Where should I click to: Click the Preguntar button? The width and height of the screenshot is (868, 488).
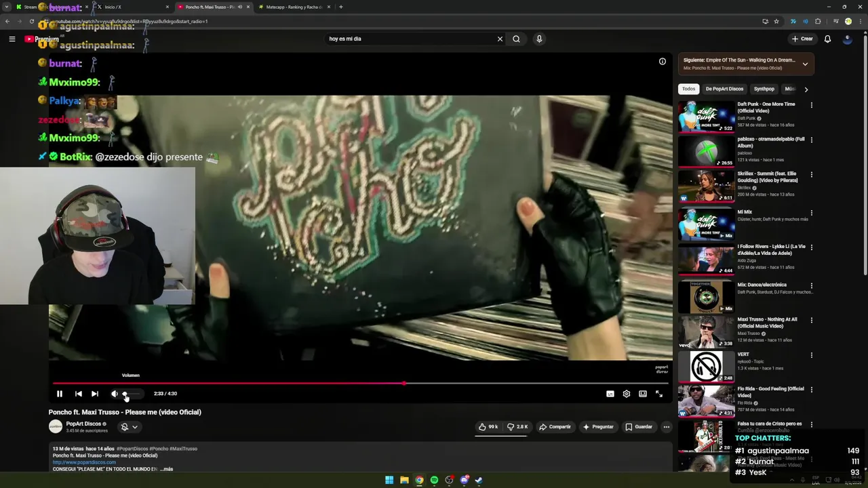[598, 427]
